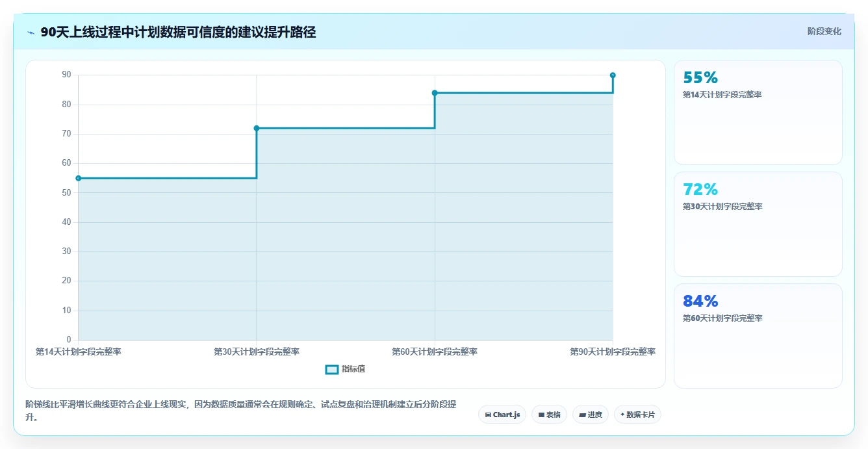Click the lightning icon beside the title
This screenshot has width=868, height=449.
pyautogui.click(x=31, y=32)
